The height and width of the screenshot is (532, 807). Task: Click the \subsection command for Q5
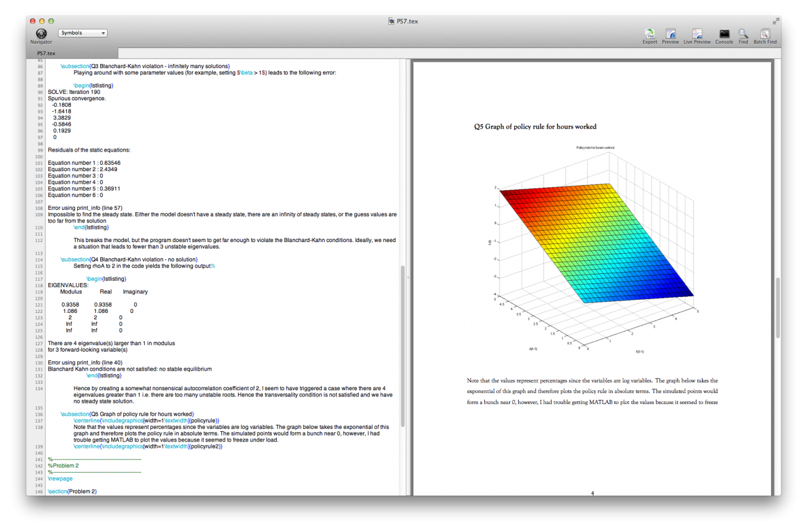(75, 414)
